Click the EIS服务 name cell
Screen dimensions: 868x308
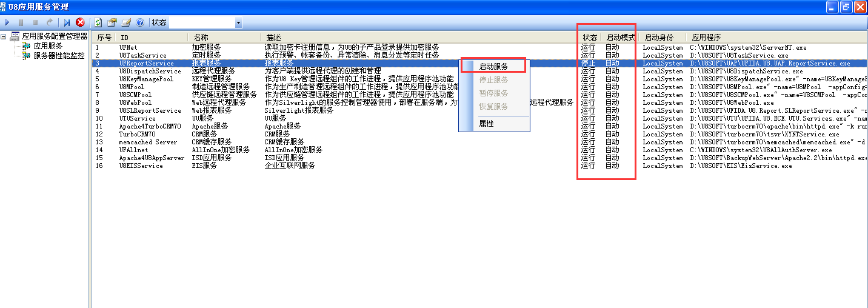tap(204, 166)
